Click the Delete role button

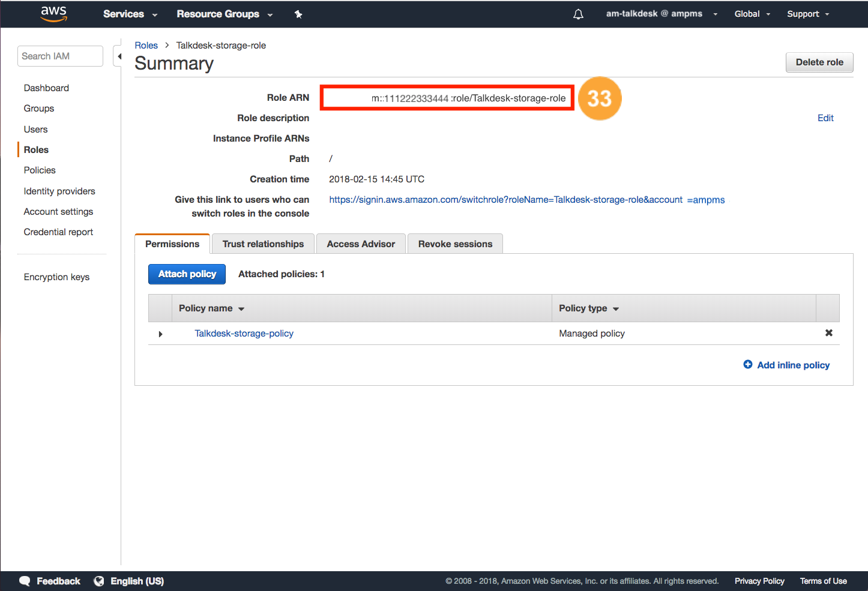pyautogui.click(x=819, y=62)
